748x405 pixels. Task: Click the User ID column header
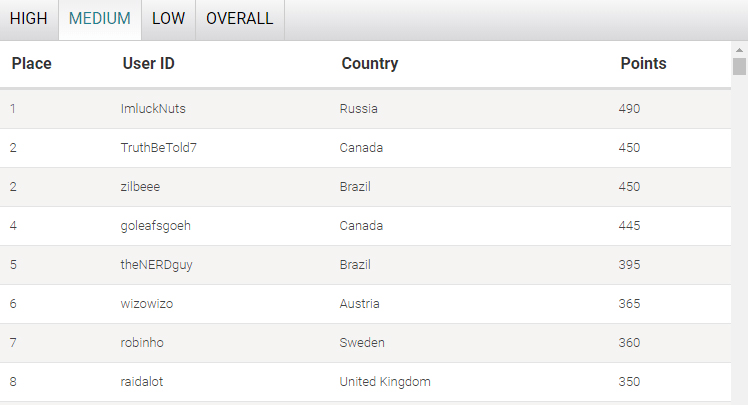(x=148, y=63)
